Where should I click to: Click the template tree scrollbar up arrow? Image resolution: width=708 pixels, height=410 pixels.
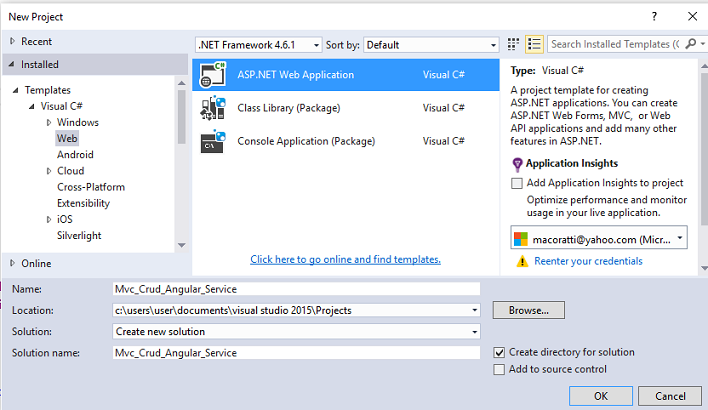coord(182,83)
